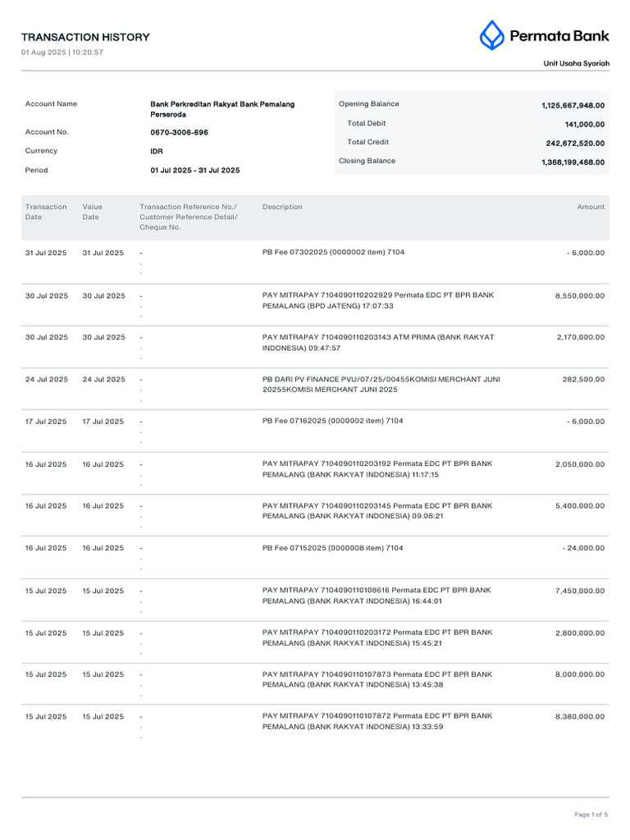630x840 pixels.
Task: Click the 8,550,000.00 amount on 30 Jul
Action: pos(580,295)
